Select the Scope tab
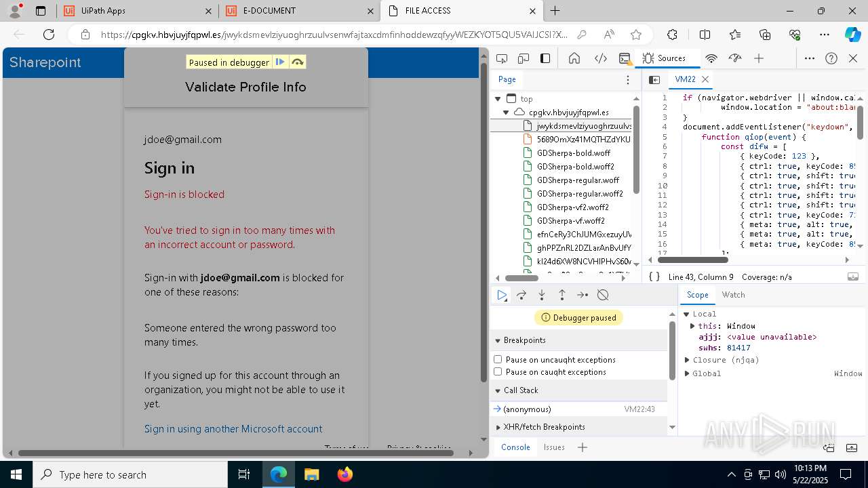The width and height of the screenshot is (868, 488). click(x=697, y=295)
